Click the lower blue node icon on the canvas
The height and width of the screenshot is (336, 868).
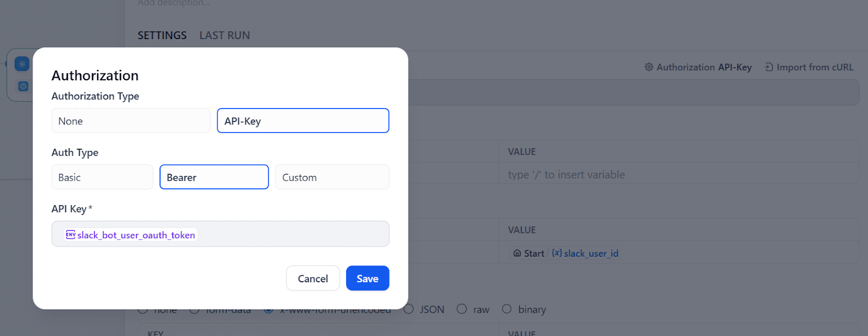point(23,86)
